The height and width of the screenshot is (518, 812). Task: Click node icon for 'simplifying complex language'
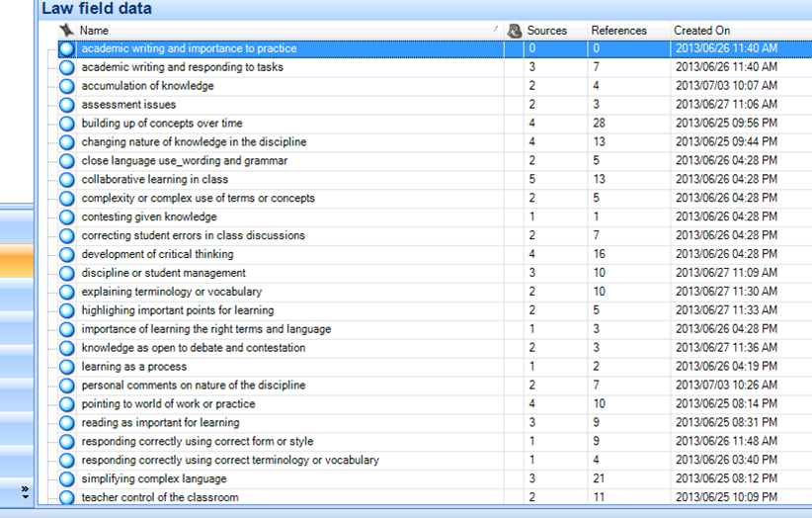click(66, 479)
